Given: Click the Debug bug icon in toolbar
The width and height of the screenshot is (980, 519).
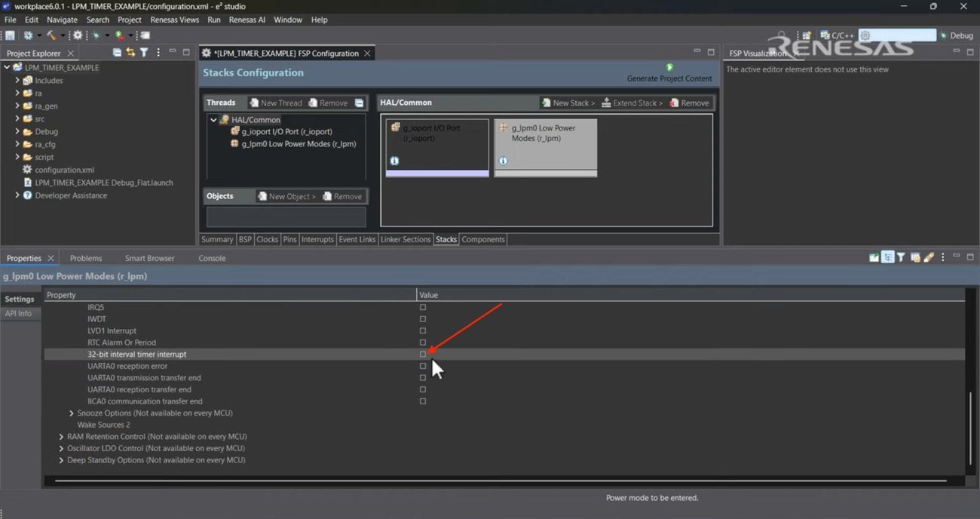Looking at the screenshot, I should tap(96, 35).
